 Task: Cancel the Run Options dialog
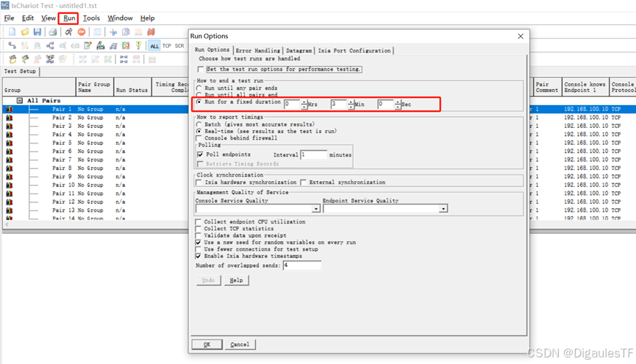[240, 345]
